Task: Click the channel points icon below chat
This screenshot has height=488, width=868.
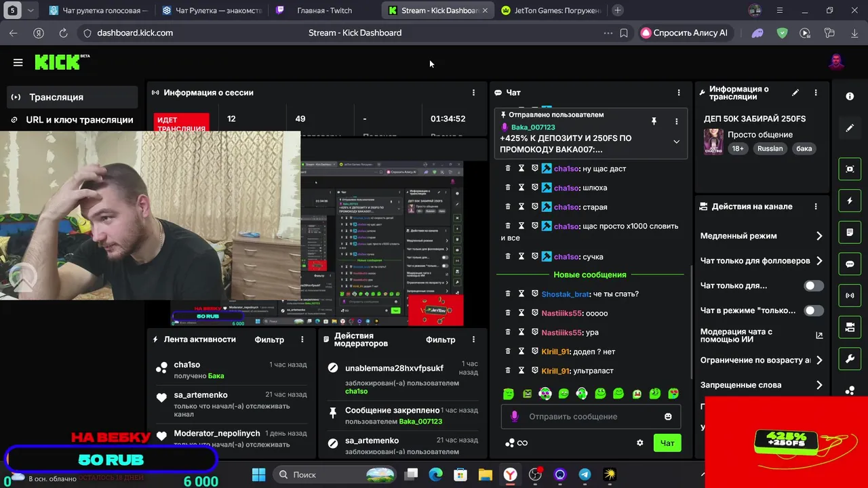Action: tap(510, 443)
